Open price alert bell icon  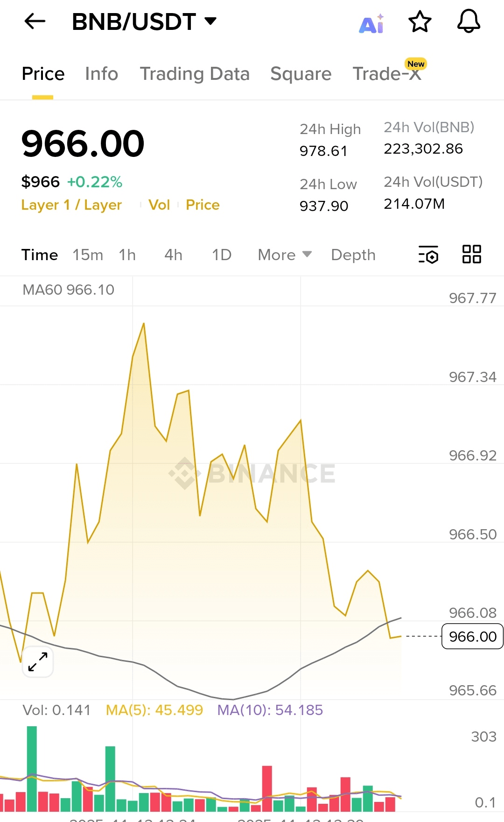click(468, 22)
